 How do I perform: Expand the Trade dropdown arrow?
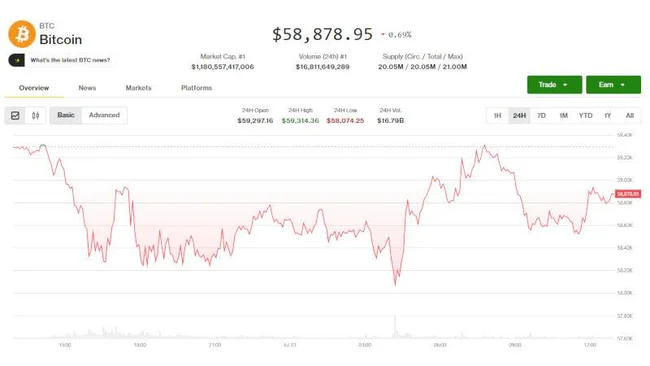pyautogui.click(x=565, y=85)
